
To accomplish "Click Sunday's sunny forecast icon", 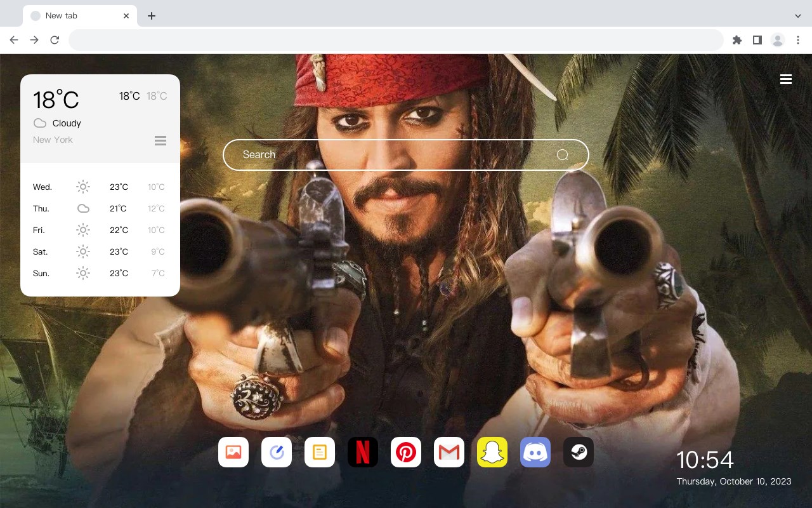I will [x=83, y=273].
